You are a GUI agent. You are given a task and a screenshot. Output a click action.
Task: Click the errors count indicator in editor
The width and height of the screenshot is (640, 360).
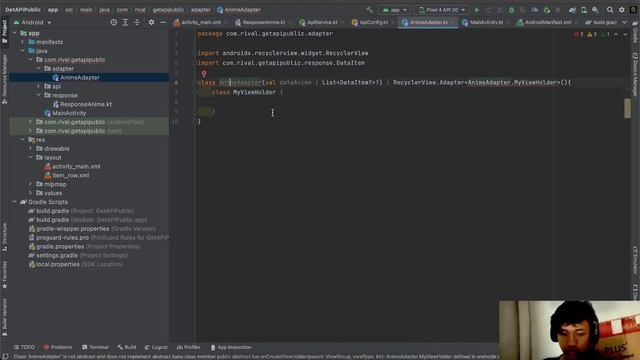[x=579, y=34]
